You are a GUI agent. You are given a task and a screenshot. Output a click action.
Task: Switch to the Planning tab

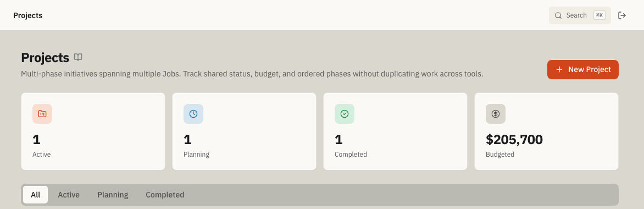(x=113, y=195)
